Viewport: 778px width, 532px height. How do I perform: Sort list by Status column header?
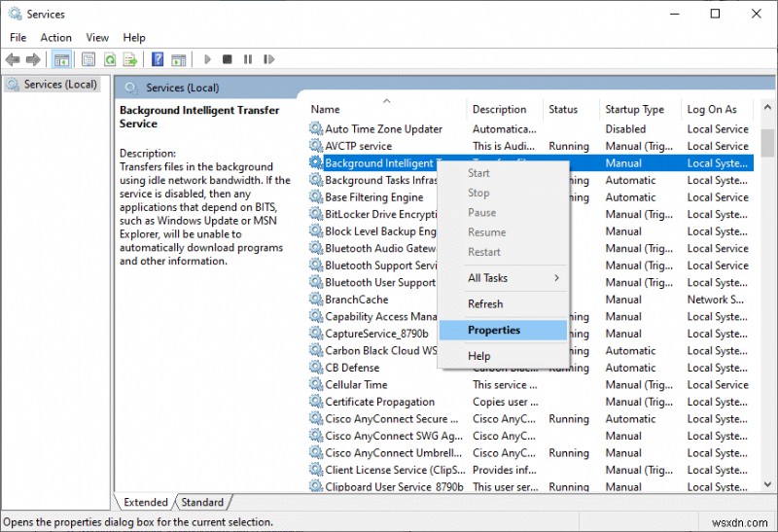click(x=571, y=109)
